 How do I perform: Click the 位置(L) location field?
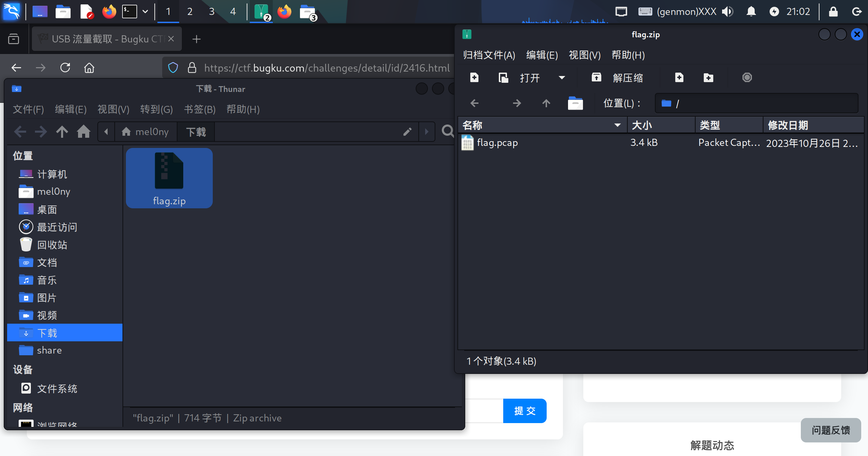[x=757, y=103]
